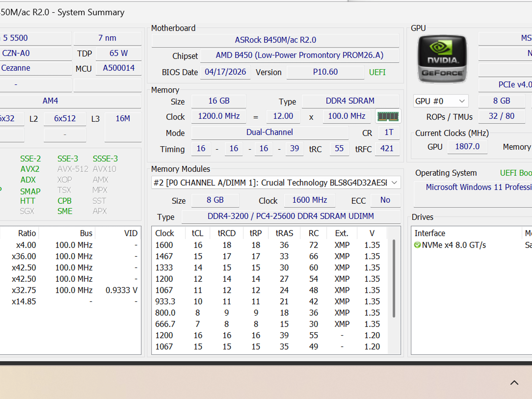Click the TDP value 65 W
The height and width of the screenshot is (399, 532).
click(x=118, y=53)
